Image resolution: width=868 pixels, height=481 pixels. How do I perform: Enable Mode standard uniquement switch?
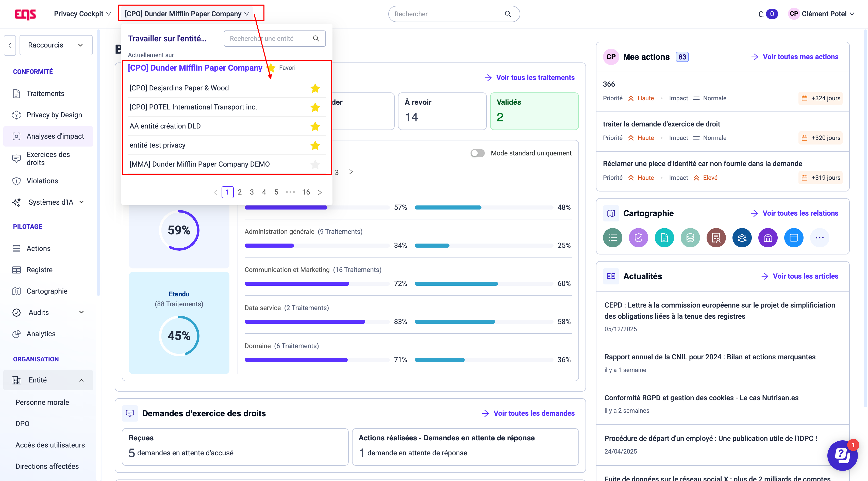(x=477, y=153)
